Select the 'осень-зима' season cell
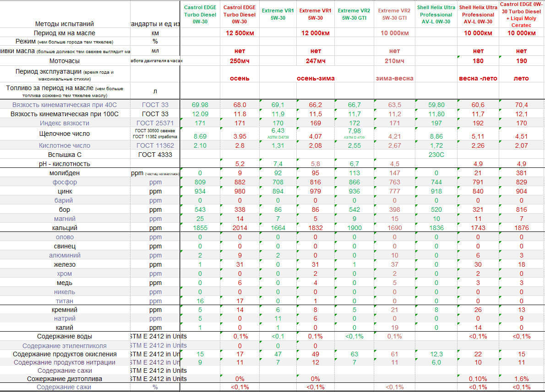The height and width of the screenshot is (392, 545). pos(315,79)
